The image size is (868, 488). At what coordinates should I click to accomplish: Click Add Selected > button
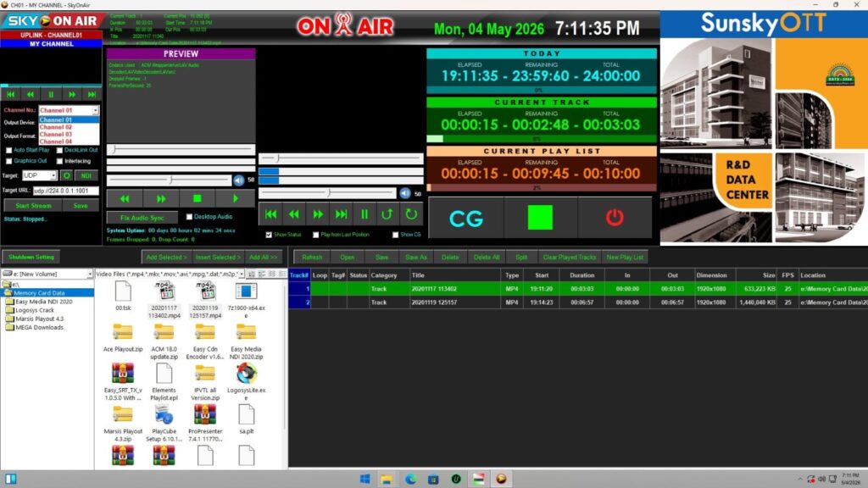(166, 258)
